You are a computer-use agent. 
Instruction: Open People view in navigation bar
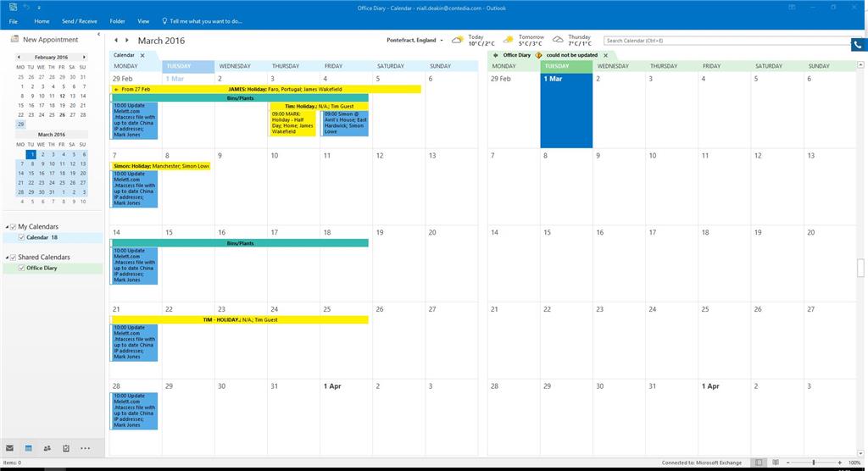click(x=47, y=448)
